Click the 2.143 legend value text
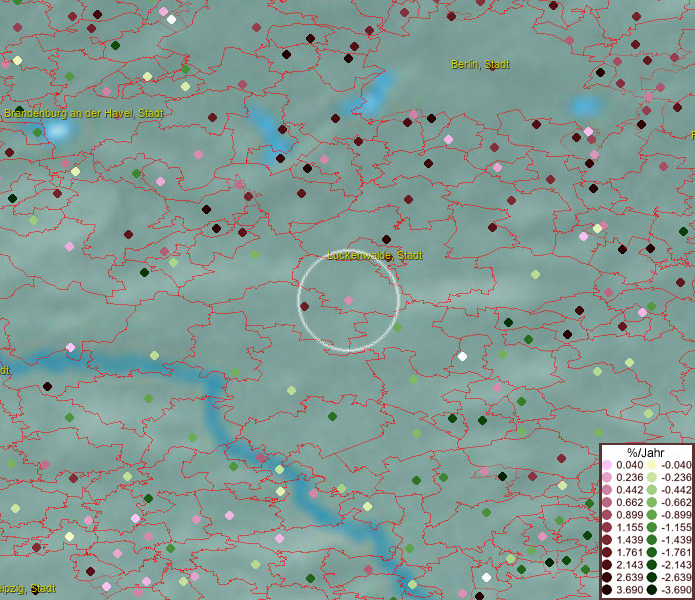This screenshot has width=695, height=600. (x=629, y=565)
